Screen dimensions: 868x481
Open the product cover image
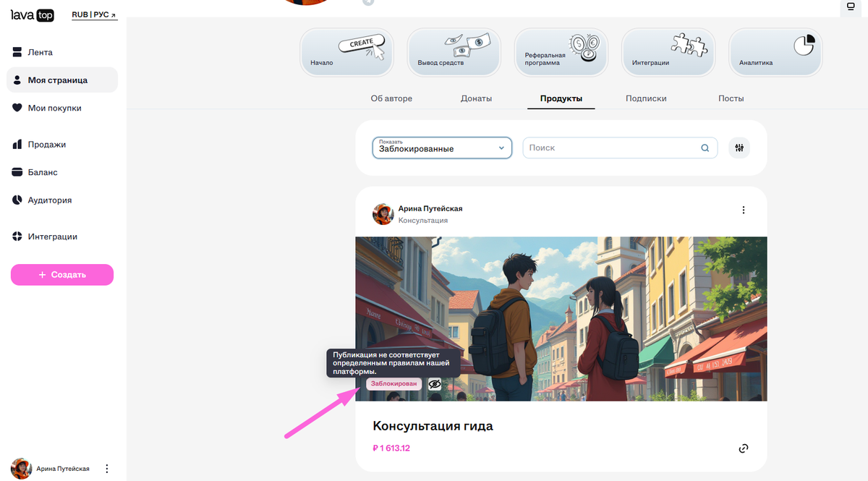(x=561, y=319)
